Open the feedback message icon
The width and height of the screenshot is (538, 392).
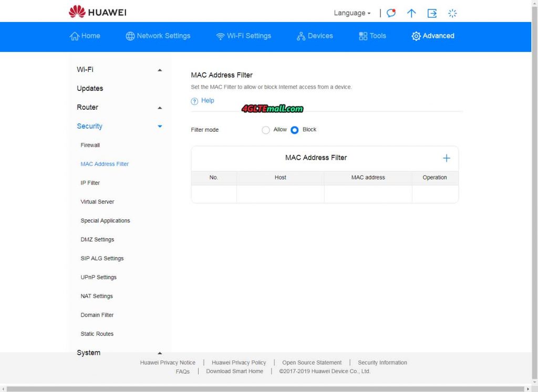coord(390,13)
